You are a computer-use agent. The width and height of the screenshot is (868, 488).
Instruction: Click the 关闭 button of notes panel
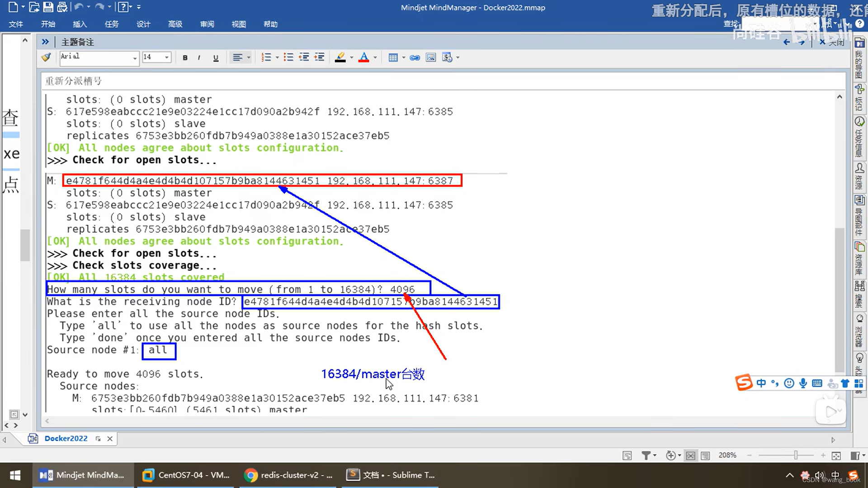832,42
